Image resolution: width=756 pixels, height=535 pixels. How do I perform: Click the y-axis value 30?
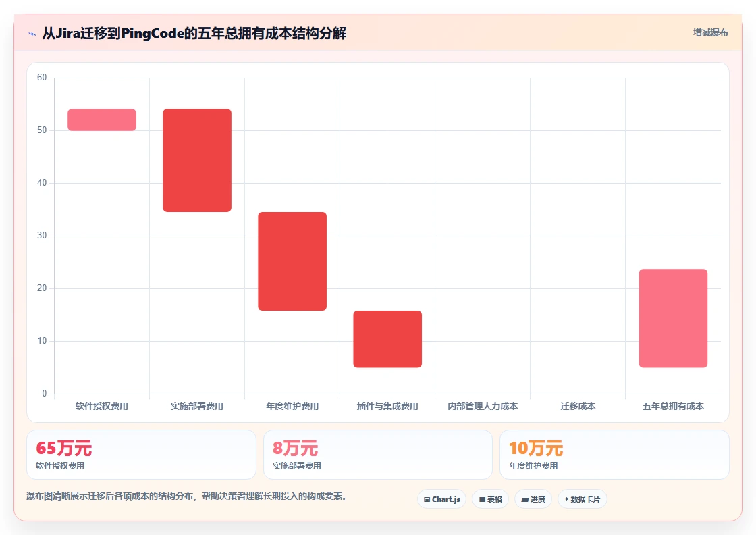point(42,236)
